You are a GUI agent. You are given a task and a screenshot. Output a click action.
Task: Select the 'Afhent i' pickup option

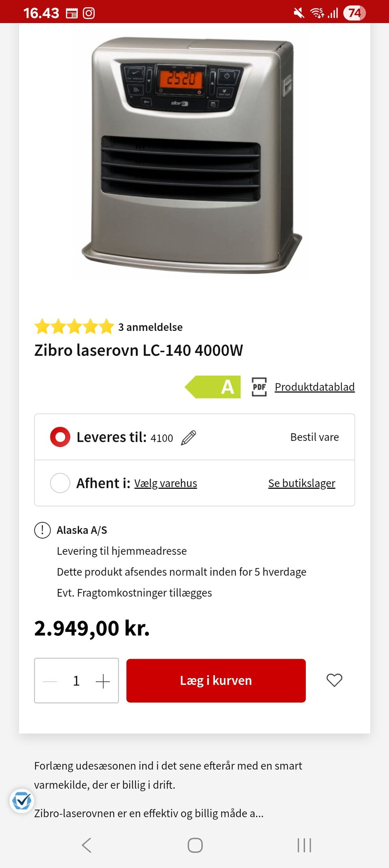[x=60, y=483]
